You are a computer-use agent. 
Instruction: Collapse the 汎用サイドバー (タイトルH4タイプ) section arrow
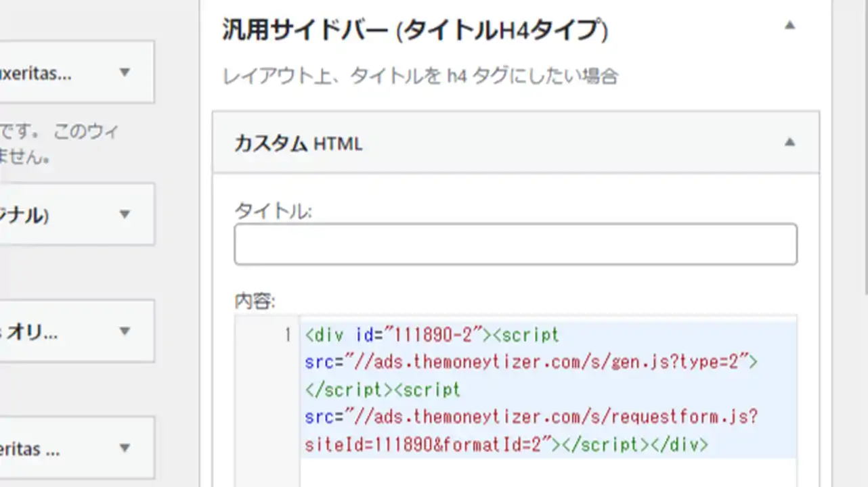click(x=789, y=26)
